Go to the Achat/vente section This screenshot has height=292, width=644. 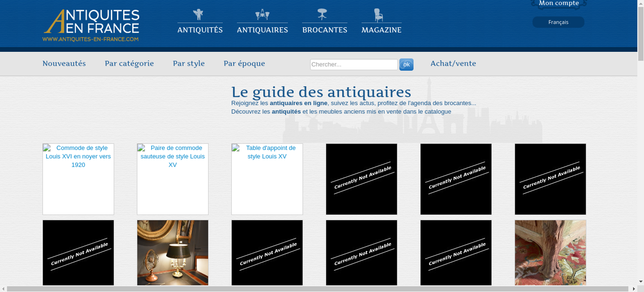[x=453, y=64]
